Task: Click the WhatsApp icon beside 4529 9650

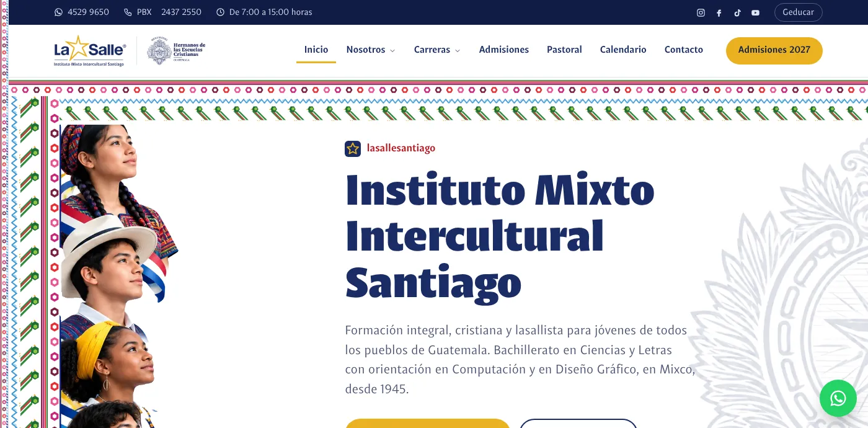Action: pyautogui.click(x=59, y=12)
